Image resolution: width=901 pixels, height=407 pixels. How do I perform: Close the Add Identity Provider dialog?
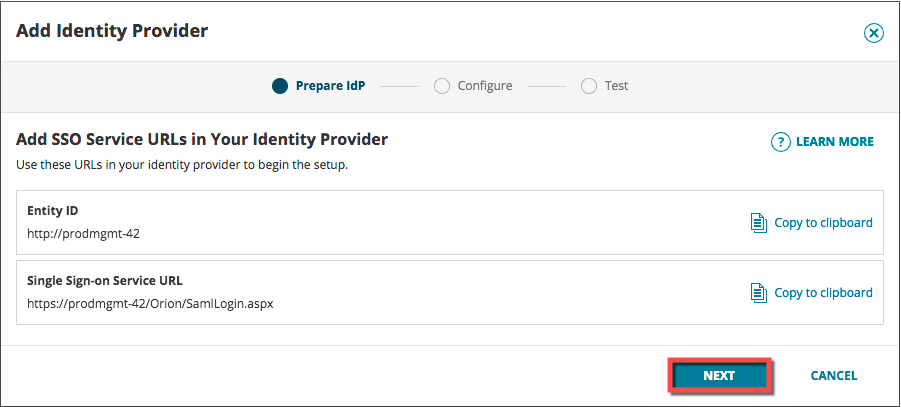coord(873,33)
